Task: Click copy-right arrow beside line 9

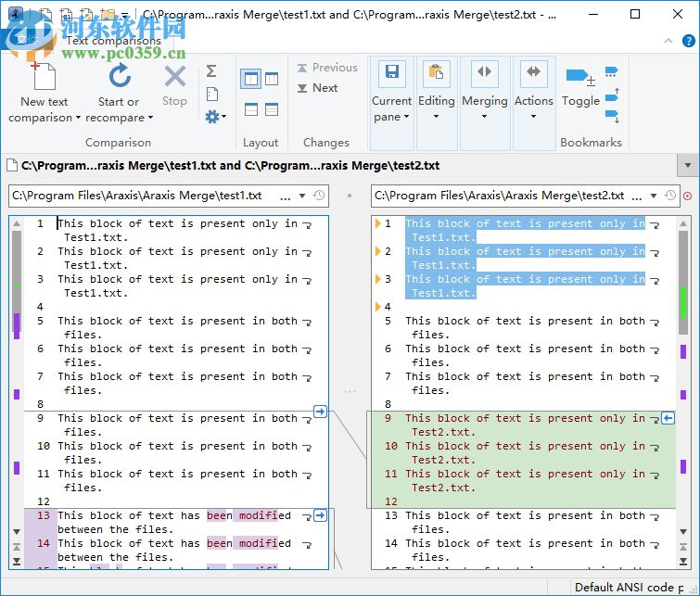Action: pos(321,412)
